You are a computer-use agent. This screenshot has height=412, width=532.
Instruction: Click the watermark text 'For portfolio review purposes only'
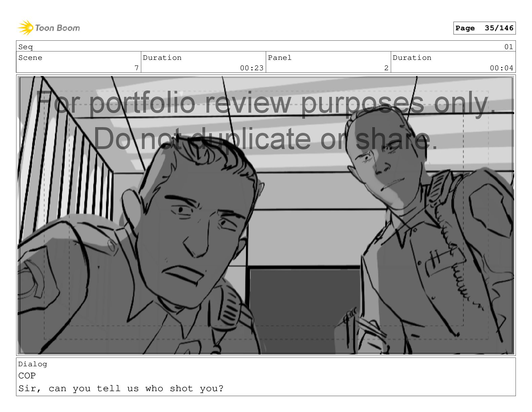pos(266,103)
